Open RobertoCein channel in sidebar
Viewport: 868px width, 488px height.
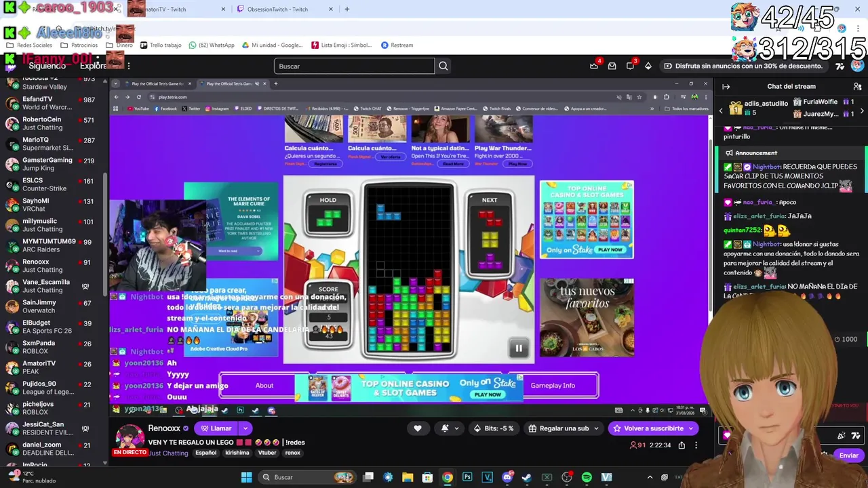tap(52, 123)
